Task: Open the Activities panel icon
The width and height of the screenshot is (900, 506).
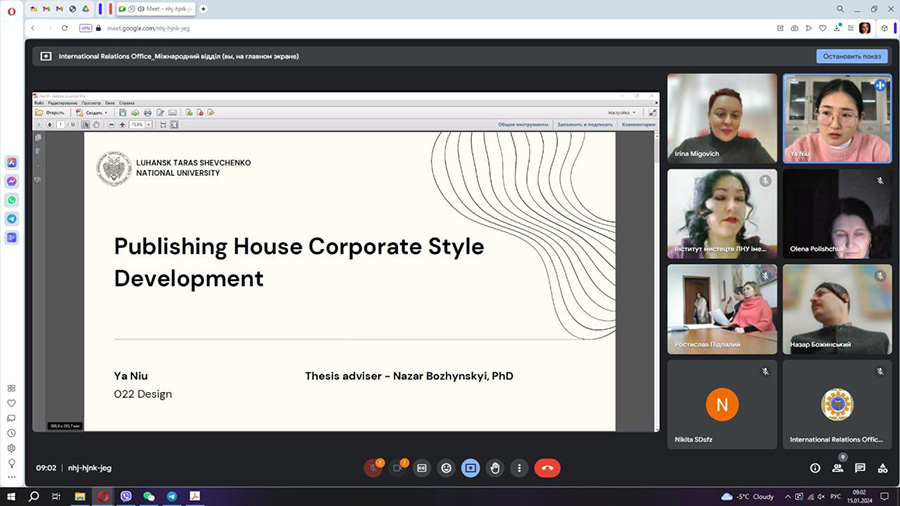Action: point(882,467)
